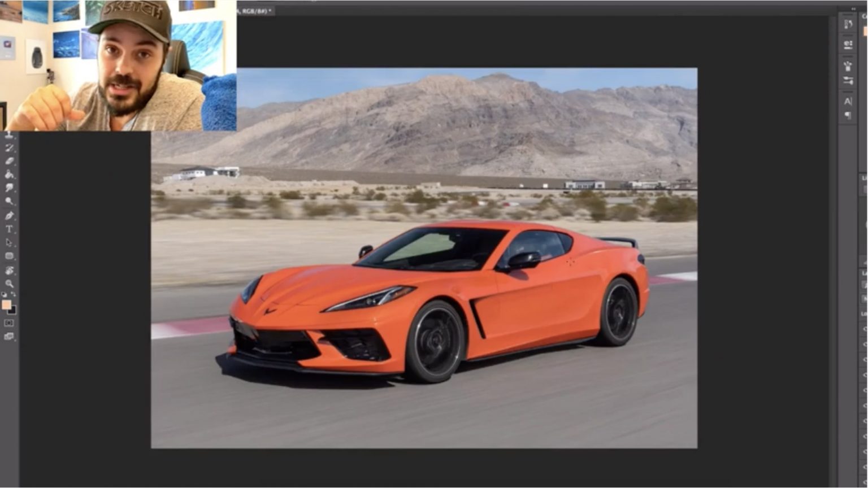Select the Hand tool
This screenshot has height=488, width=868.
9,271
